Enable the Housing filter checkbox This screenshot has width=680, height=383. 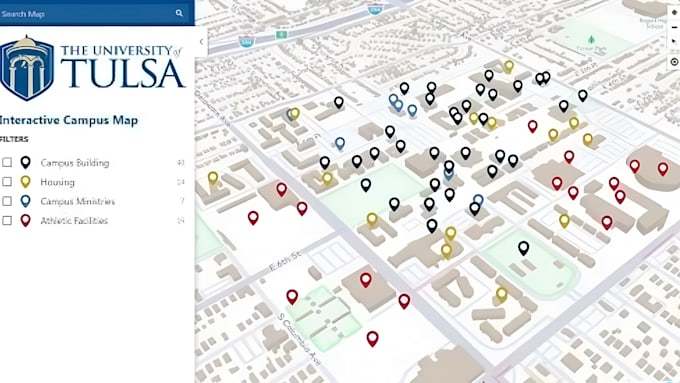(7, 181)
